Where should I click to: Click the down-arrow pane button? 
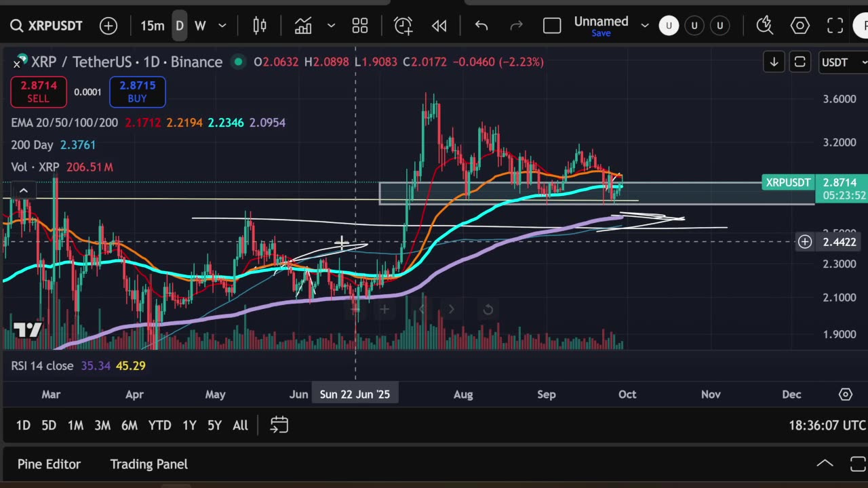tap(774, 62)
